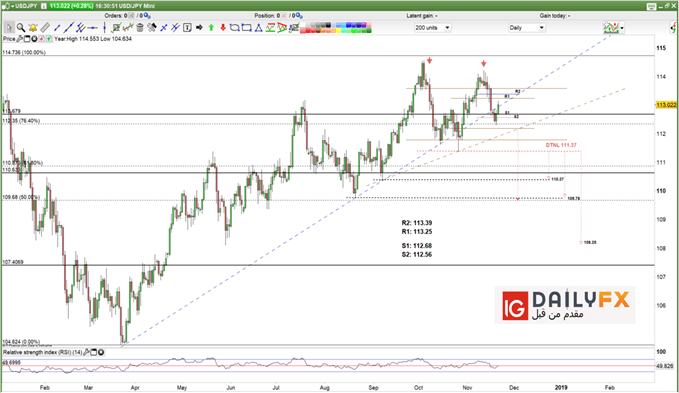Select the triangle drawing tool

click(259, 28)
